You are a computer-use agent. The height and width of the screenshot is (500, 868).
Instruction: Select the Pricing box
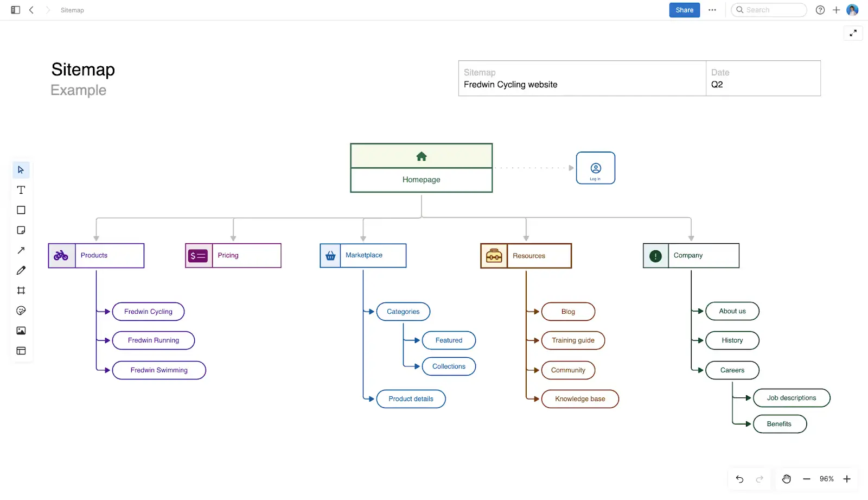point(233,256)
